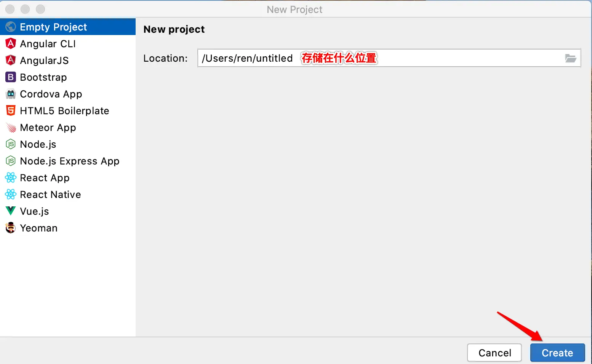Select the React Native atom icon
The height and width of the screenshot is (364, 592).
(x=11, y=194)
